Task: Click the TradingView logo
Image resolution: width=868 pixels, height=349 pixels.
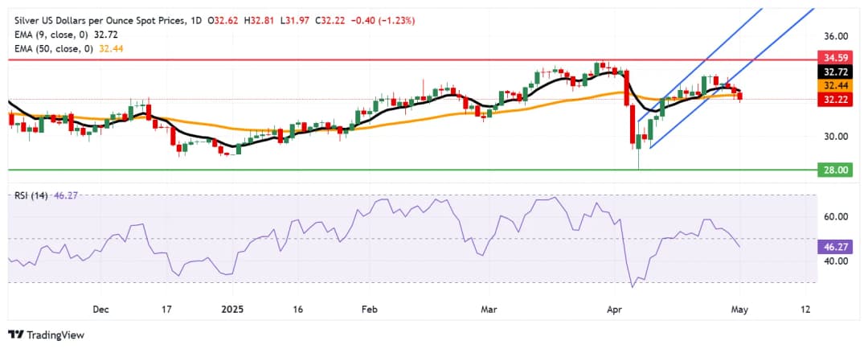Action: pos(46,335)
